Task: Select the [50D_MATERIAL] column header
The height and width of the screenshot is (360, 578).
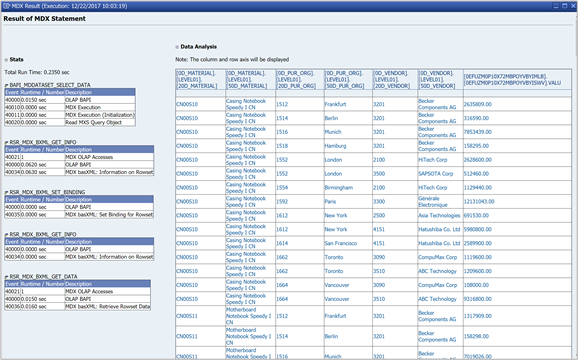Action: point(250,79)
